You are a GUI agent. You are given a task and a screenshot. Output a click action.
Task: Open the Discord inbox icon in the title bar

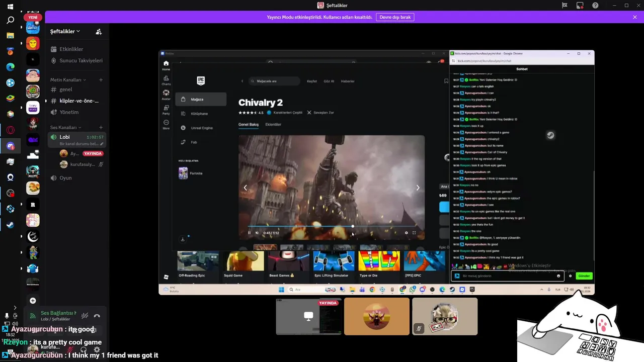click(x=580, y=6)
